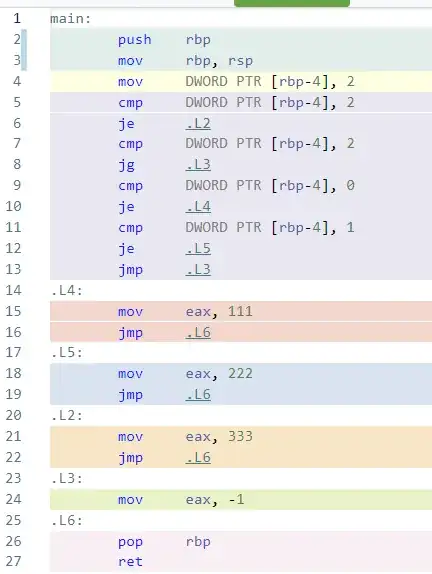Screen dimensions: 432x574
Task: Follow the .L6 link on line 16
Action: click(x=198, y=332)
